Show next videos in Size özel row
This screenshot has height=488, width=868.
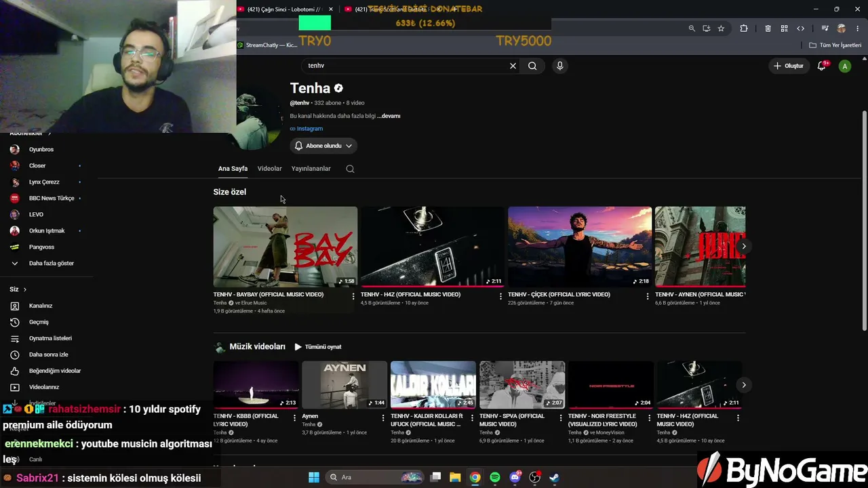coord(744,246)
